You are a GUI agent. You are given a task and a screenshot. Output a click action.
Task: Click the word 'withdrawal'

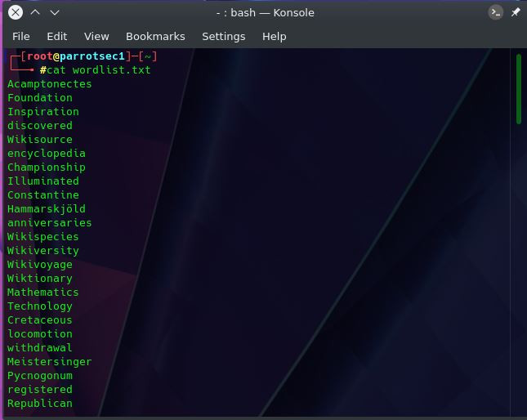click(40, 348)
